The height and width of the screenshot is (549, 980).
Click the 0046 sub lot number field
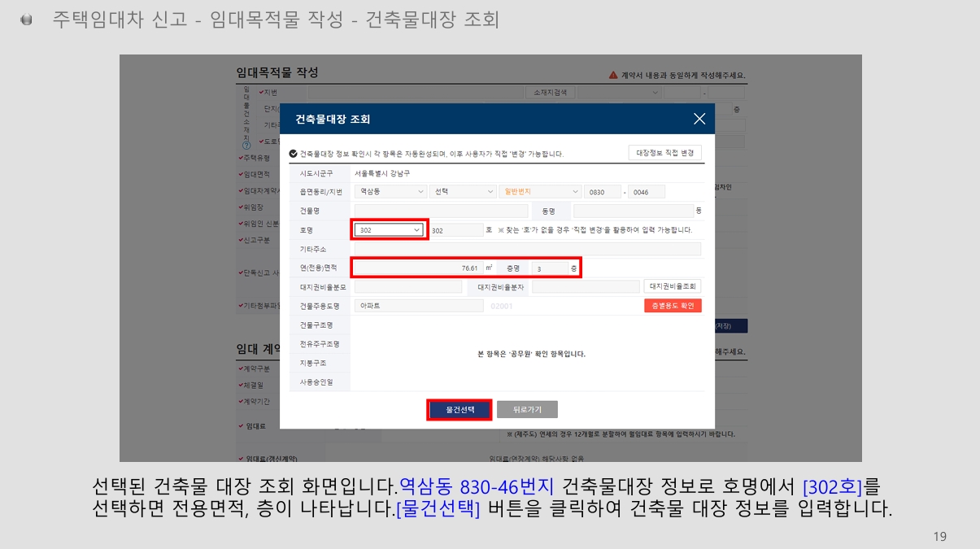(x=647, y=192)
